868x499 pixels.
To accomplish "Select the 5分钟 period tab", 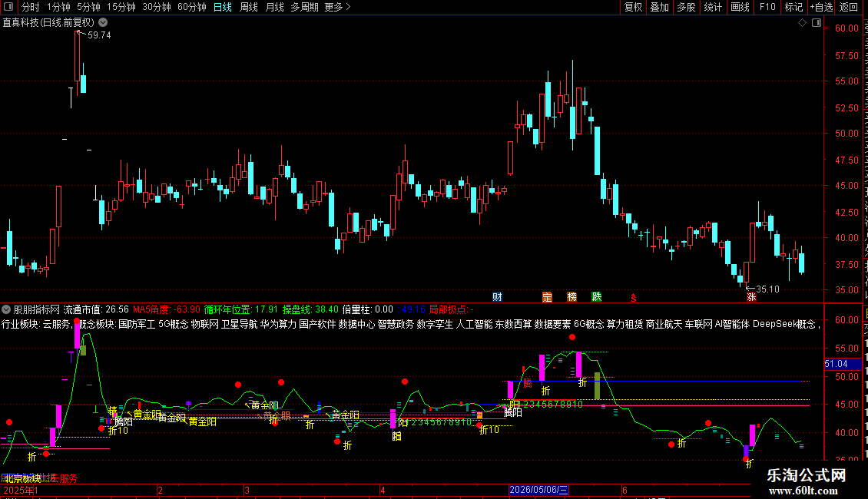I will coord(88,7).
